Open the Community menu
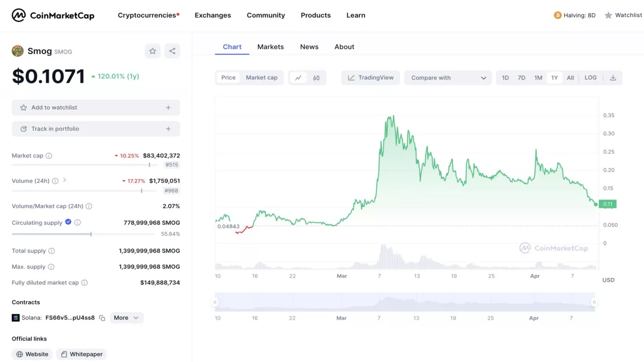This screenshot has width=644, height=362. tap(266, 15)
